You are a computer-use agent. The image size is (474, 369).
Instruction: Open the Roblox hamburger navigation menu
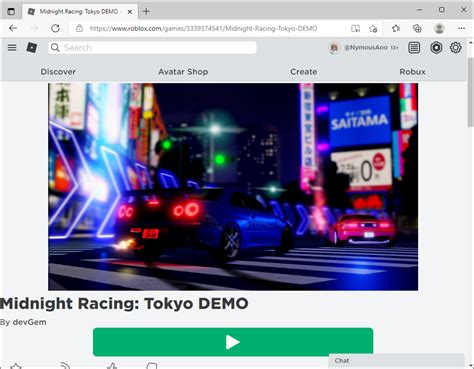pyautogui.click(x=12, y=48)
